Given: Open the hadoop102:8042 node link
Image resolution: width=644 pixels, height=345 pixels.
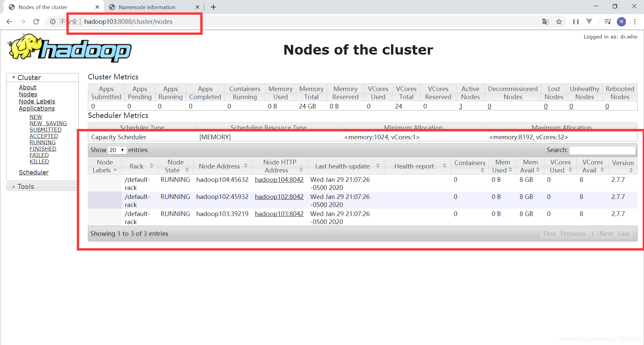Looking at the screenshot, I should pos(279,197).
